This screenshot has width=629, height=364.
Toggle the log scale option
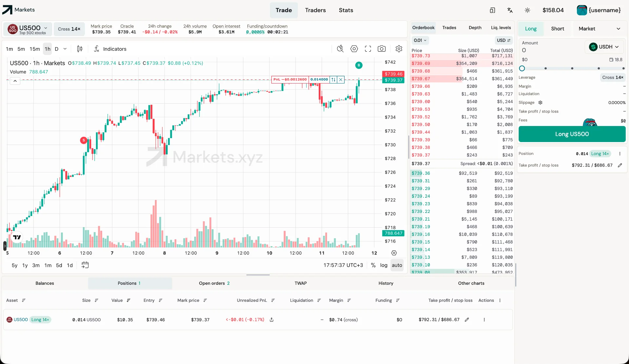tap(384, 265)
